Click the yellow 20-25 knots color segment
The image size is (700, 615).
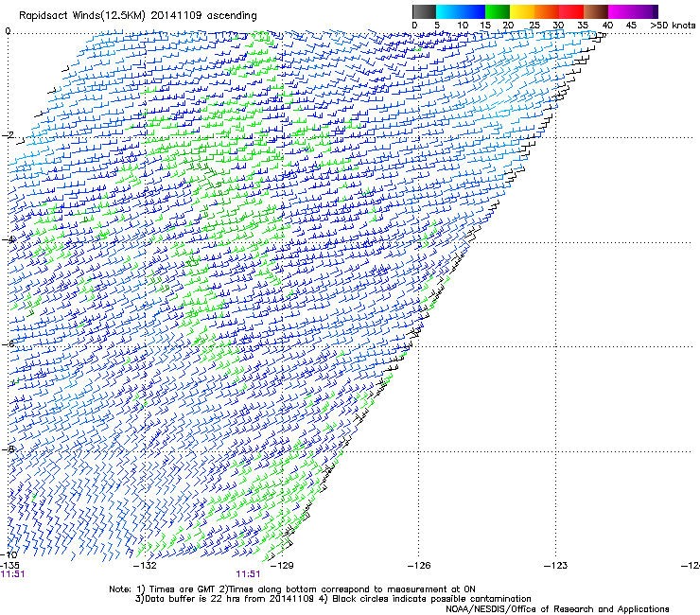point(522,11)
